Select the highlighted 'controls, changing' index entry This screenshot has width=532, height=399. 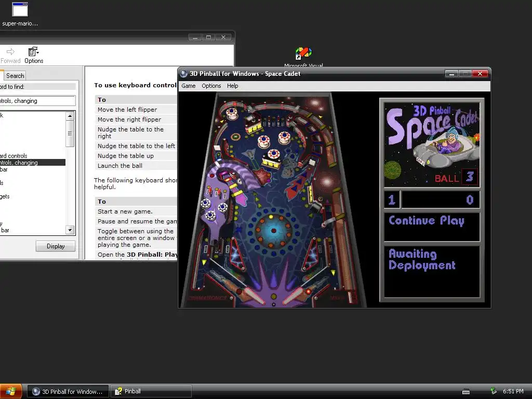pos(33,163)
